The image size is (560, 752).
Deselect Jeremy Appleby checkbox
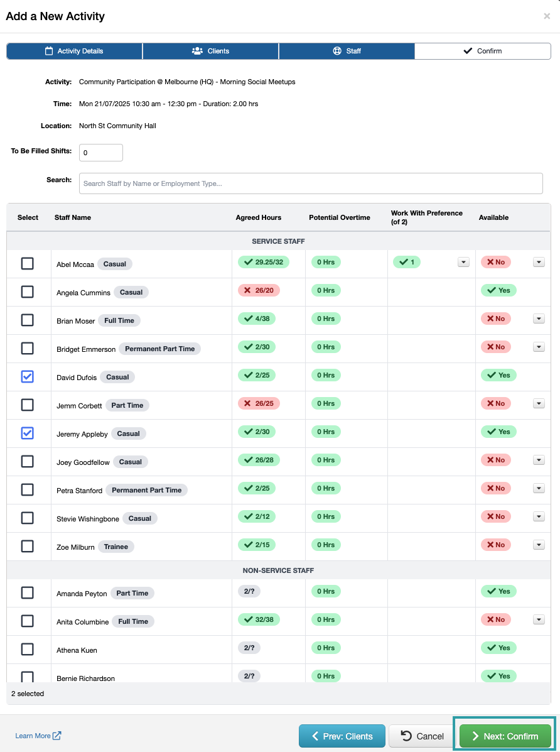pos(28,433)
